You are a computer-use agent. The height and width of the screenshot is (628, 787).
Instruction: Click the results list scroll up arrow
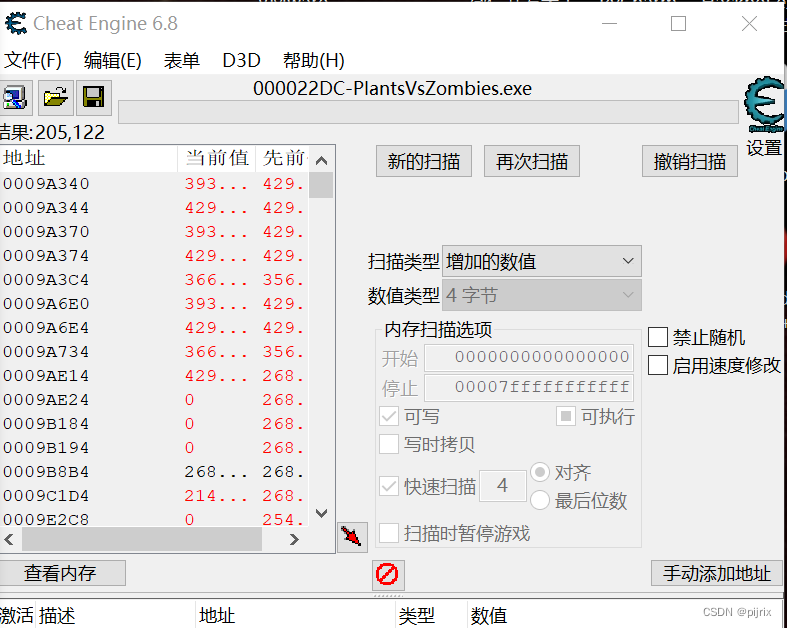[321, 161]
